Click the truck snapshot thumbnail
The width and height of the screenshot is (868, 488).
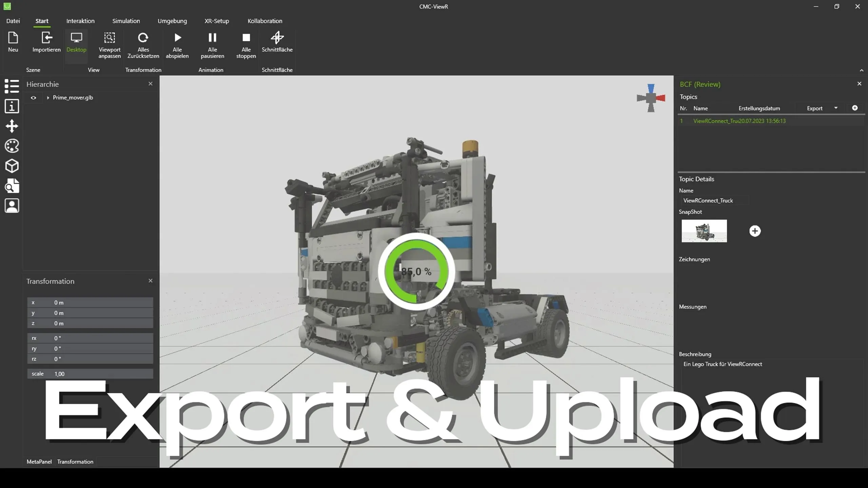click(704, 231)
